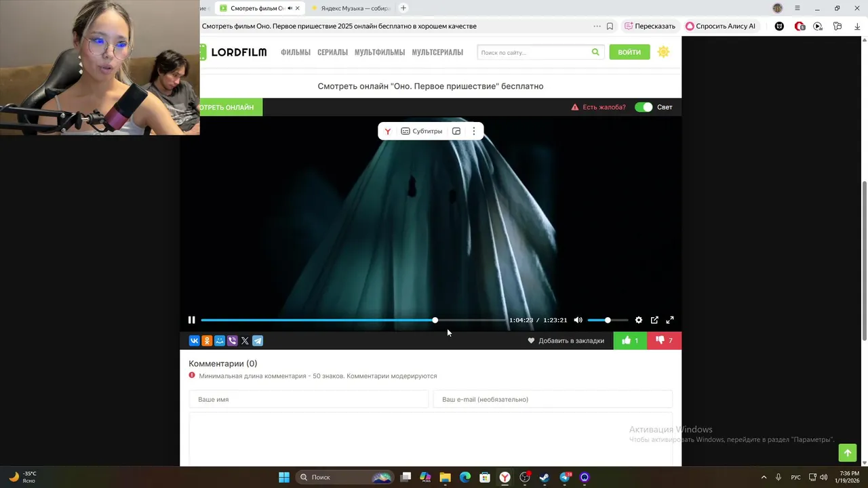Share via Telegram icon
Screen dimensions: 868x488
pyautogui.click(x=258, y=341)
